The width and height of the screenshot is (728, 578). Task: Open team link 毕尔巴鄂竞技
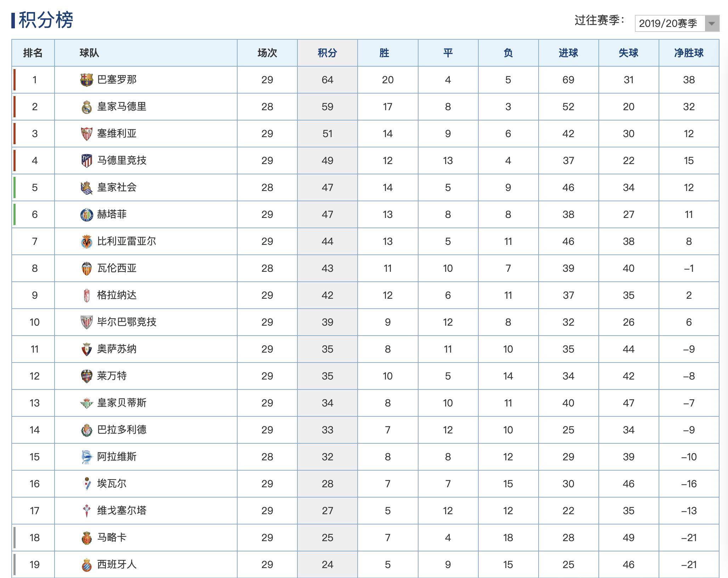pyautogui.click(x=127, y=322)
